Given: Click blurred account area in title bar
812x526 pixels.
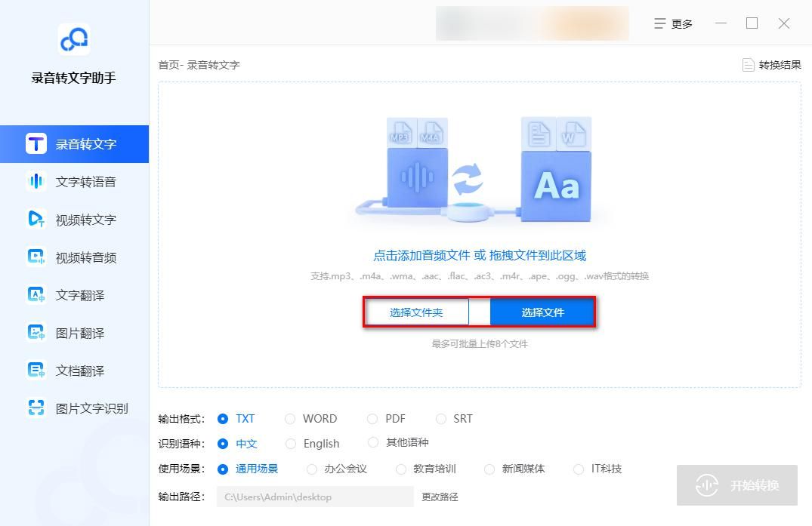Looking at the screenshot, I should pos(533,23).
